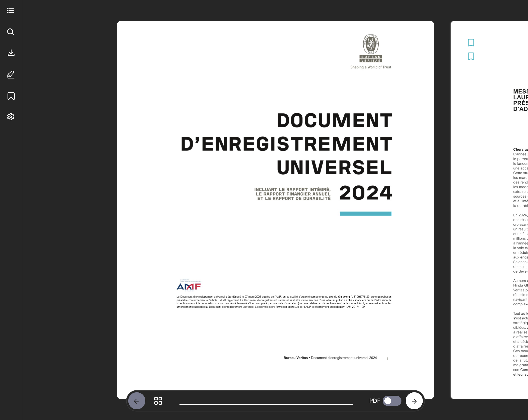528x420 pixels.
Task: Toggle the lower bookmark icon on next page
Action: point(471,56)
